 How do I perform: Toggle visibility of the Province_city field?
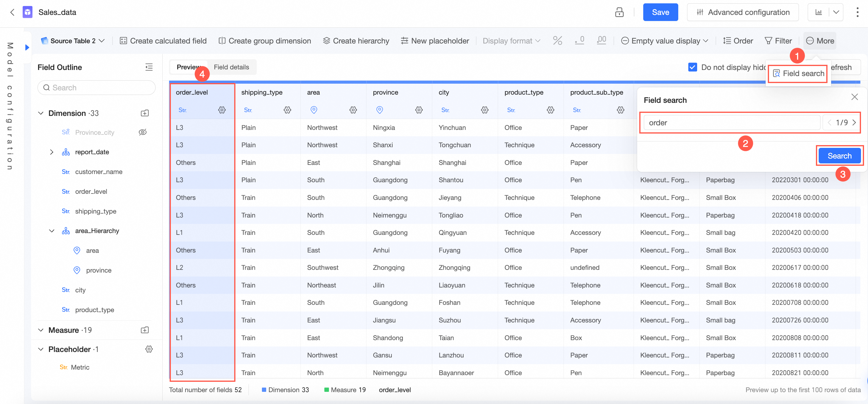[143, 132]
